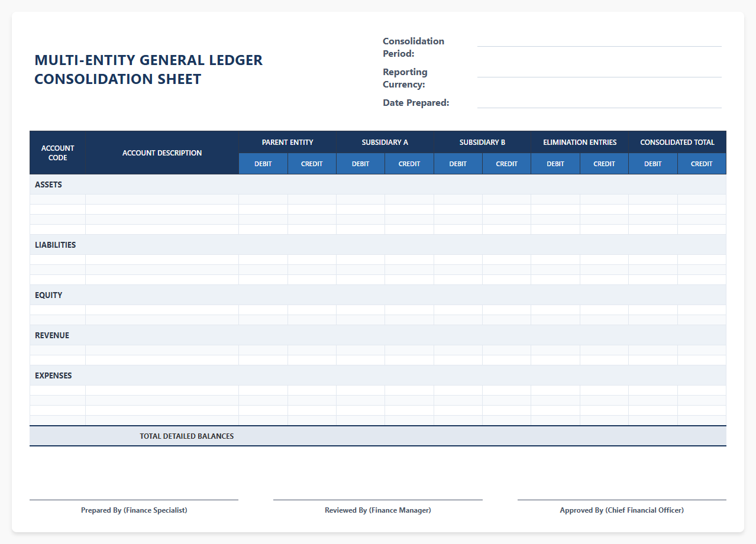Click CREDIT under SUBSIDIARY A
756x544 pixels.
(409, 164)
